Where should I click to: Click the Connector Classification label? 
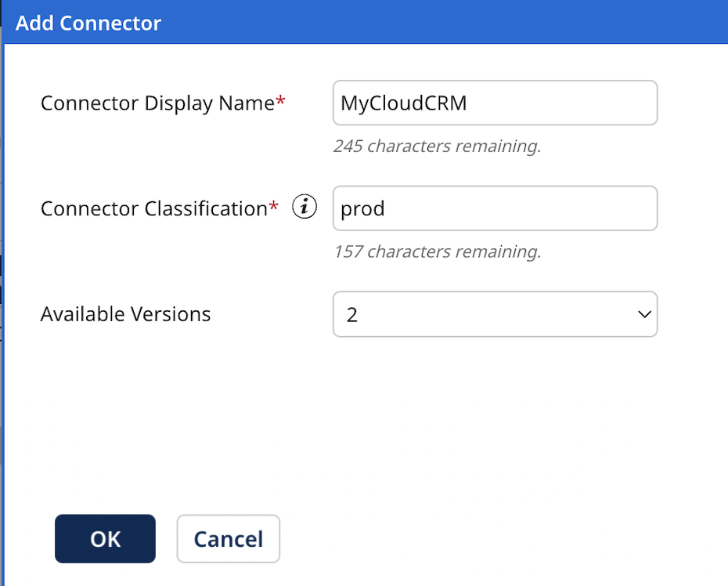(157, 208)
